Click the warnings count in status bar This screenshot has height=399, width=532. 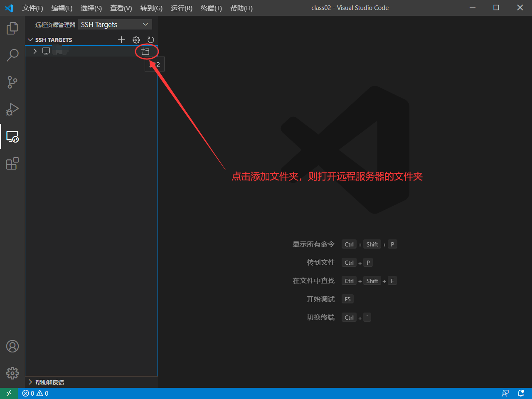pyautogui.click(x=42, y=393)
